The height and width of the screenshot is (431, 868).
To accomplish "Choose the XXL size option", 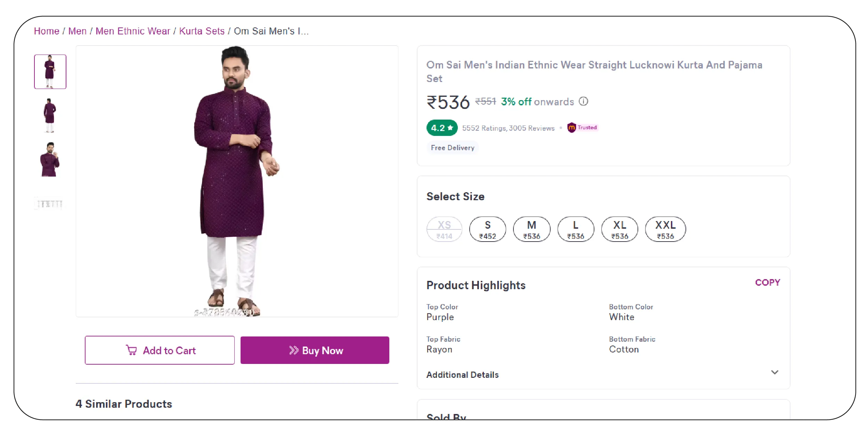I will pos(665,229).
